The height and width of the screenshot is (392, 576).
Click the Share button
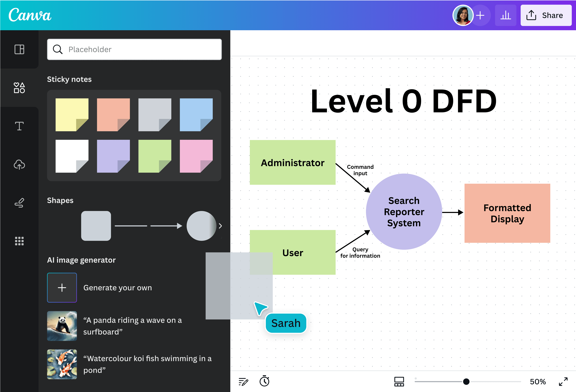tap(546, 15)
